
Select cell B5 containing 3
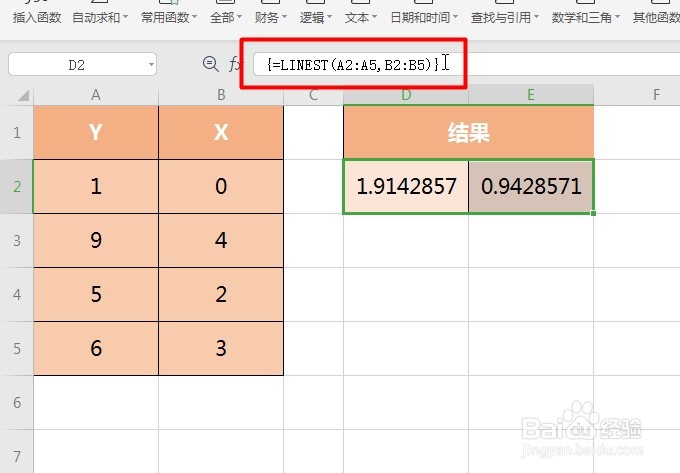click(x=221, y=349)
